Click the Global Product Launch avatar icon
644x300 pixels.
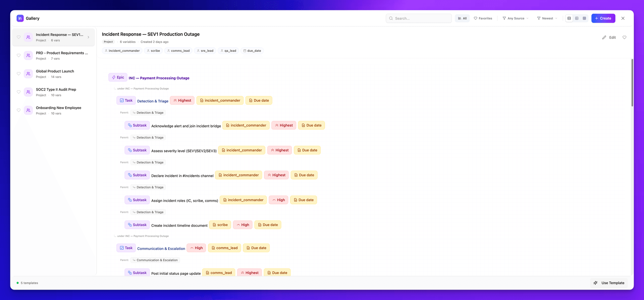tap(29, 74)
